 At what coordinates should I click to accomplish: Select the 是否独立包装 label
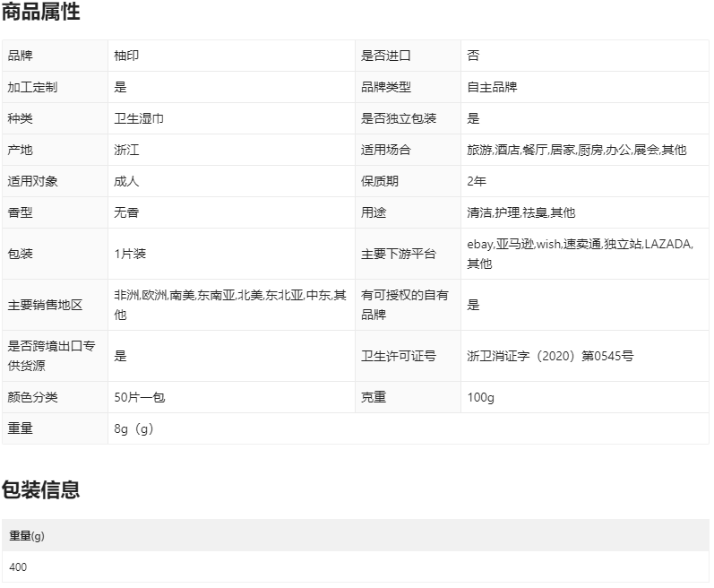pos(399,118)
